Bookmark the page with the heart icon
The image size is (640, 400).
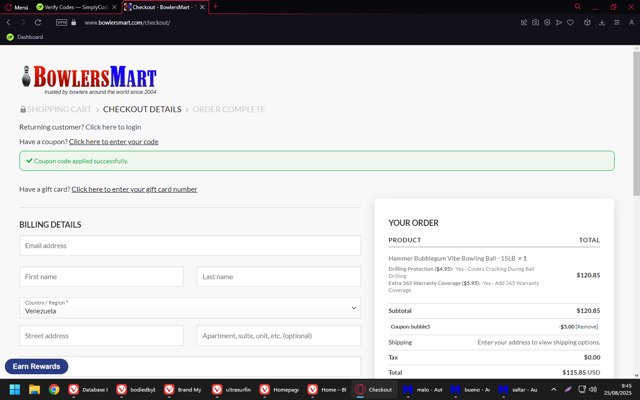[570, 22]
